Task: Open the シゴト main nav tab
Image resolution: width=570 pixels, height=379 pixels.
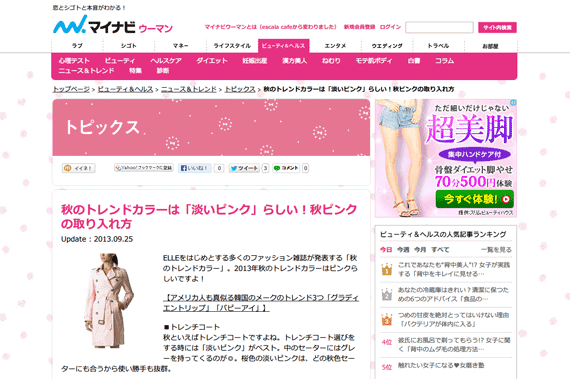Action: click(x=129, y=46)
